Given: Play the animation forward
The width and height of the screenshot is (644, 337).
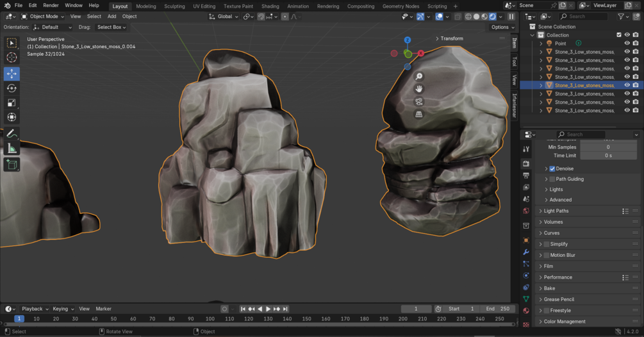Looking at the screenshot, I should click(x=268, y=309).
